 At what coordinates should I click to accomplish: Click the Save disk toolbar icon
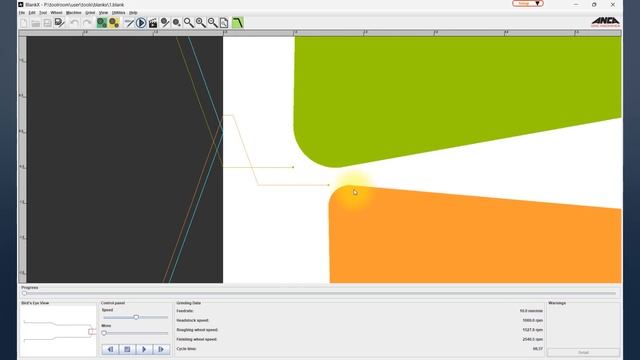47,23
